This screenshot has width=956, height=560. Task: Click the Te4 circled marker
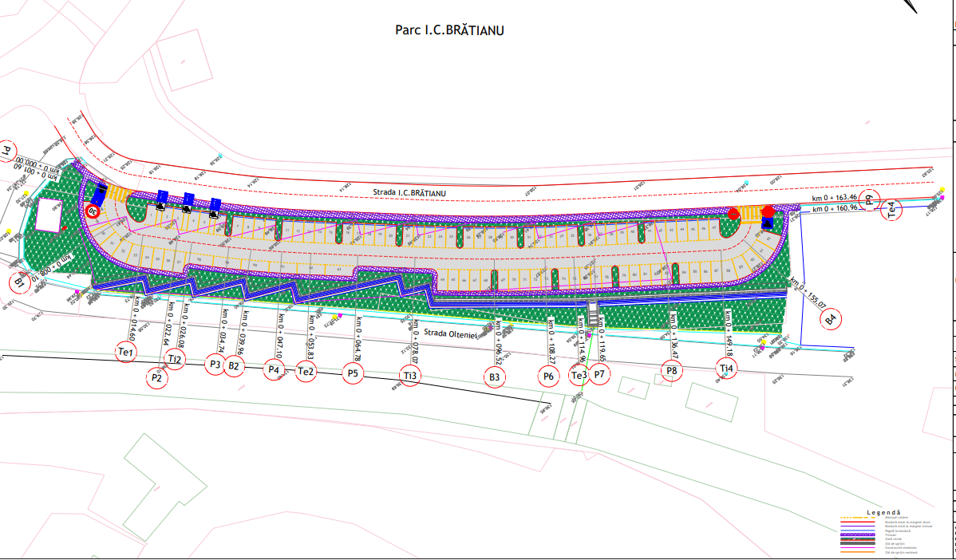point(893,210)
